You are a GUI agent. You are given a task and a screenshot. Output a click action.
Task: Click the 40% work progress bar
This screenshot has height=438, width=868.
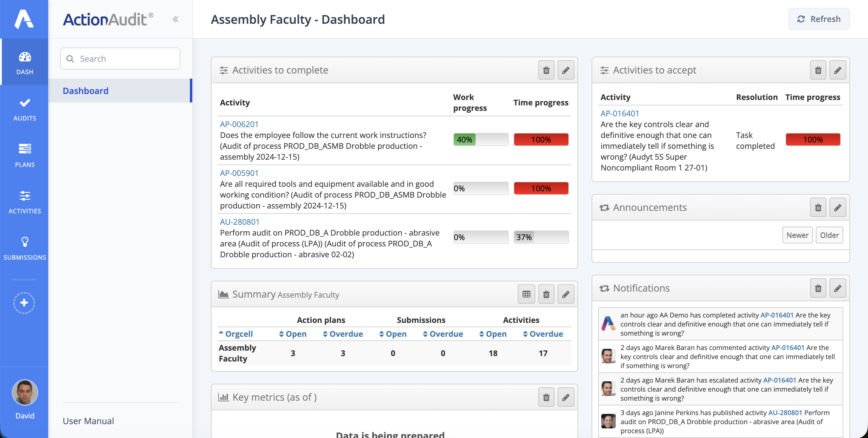[480, 139]
